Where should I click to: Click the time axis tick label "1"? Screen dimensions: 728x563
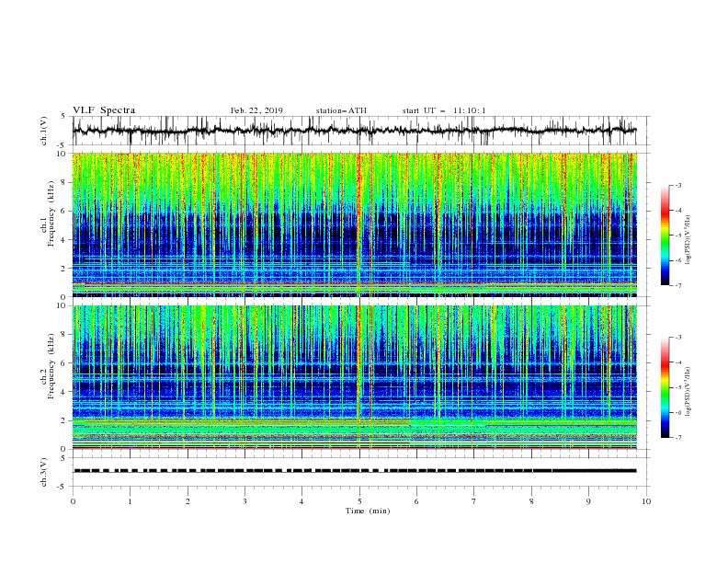pyautogui.click(x=130, y=501)
